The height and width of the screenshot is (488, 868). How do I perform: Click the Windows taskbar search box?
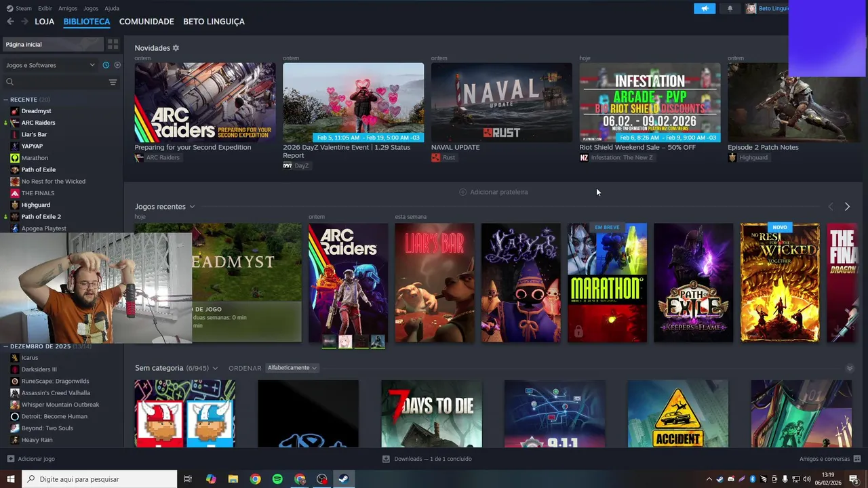click(x=99, y=479)
